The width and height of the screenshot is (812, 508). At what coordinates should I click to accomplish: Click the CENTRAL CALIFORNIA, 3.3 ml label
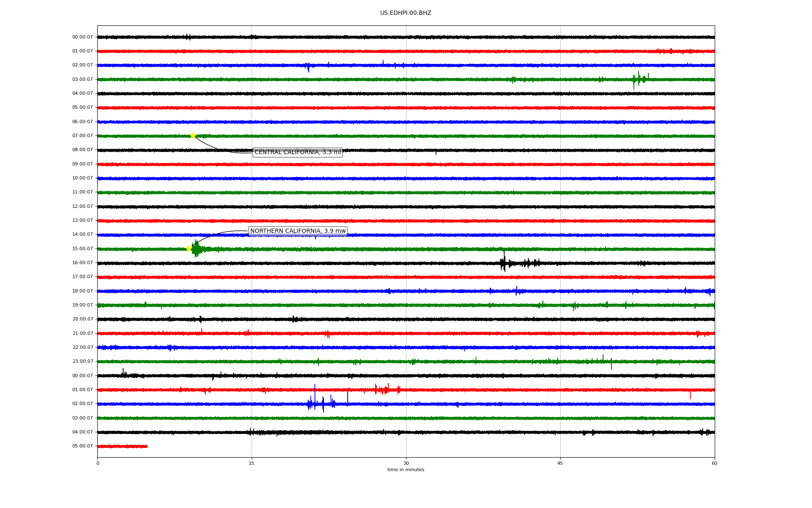(297, 152)
